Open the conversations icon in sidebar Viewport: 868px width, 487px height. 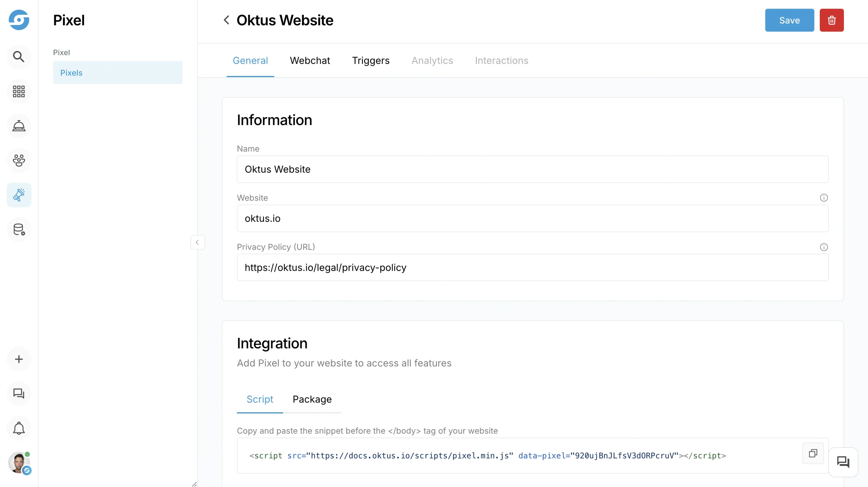(19, 394)
